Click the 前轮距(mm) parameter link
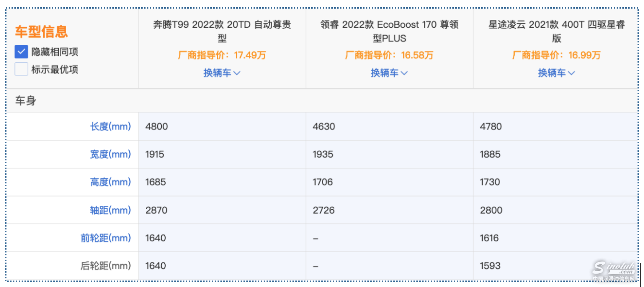The height and width of the screenshot is (287, 644). click(x=106, y=238)
